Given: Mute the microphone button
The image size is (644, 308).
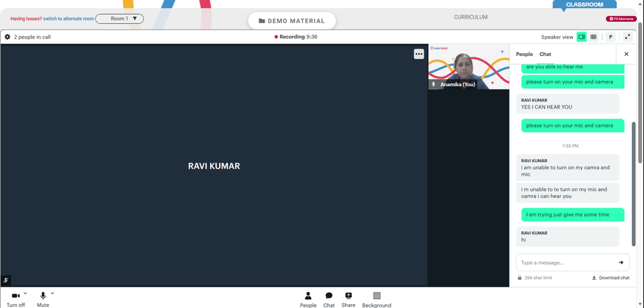Looking at the screenshot, I should click(x=43, y=296).
